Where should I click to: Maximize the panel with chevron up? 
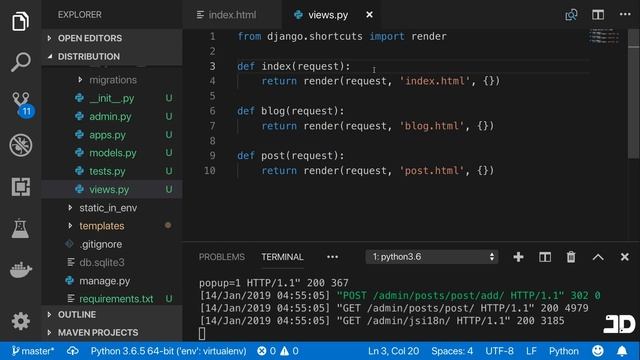pos(598,257)
